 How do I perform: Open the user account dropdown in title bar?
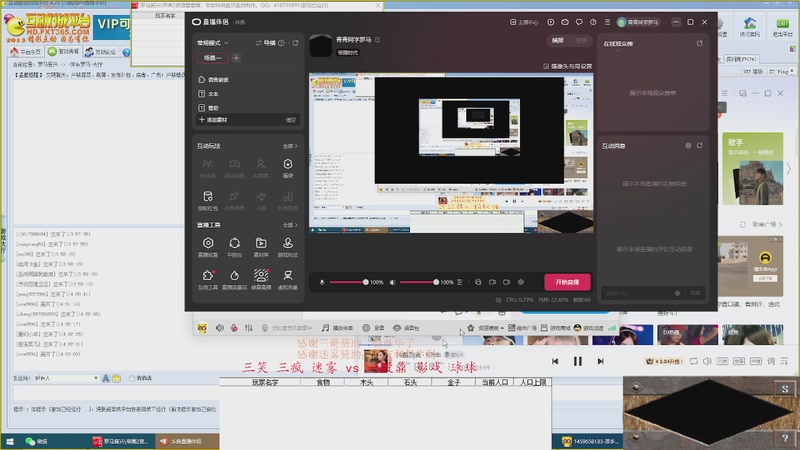(639, 22)
